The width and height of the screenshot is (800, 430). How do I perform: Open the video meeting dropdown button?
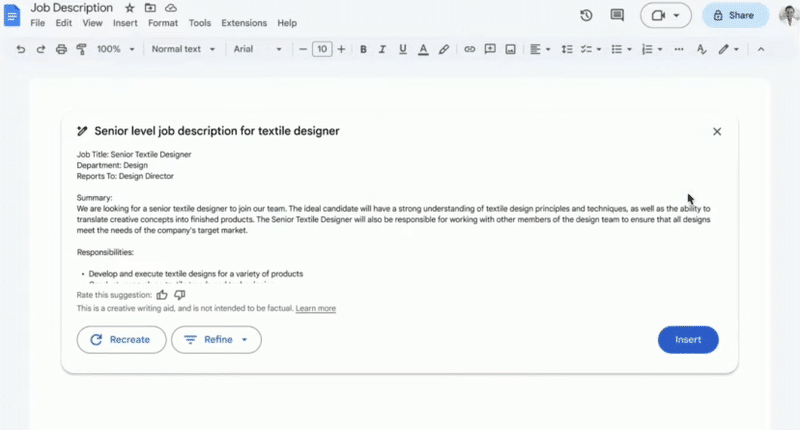pyautogui.click(x=666, y=15)
